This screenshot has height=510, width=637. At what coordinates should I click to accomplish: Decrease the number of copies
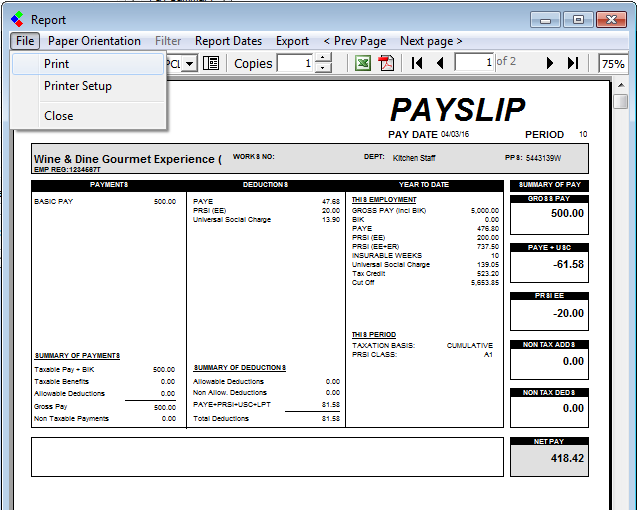click(x=323, y=68)
